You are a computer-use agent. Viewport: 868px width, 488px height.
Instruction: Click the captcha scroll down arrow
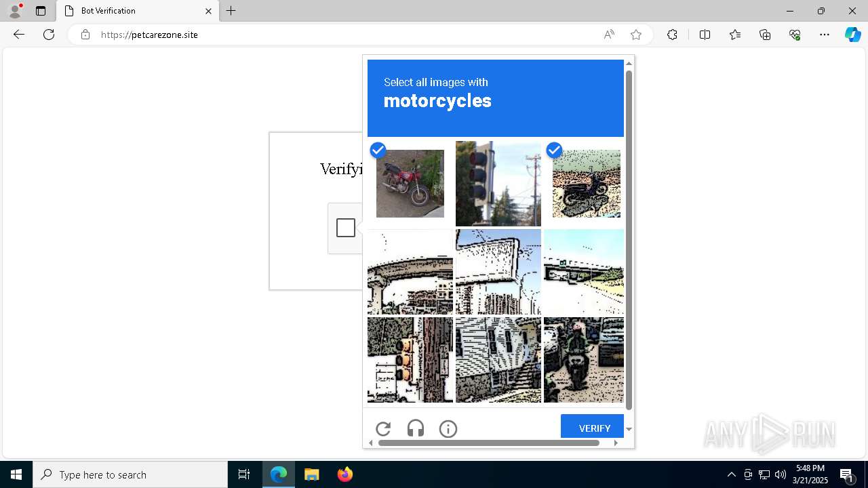pyautogui.click(x=629, y=429)
